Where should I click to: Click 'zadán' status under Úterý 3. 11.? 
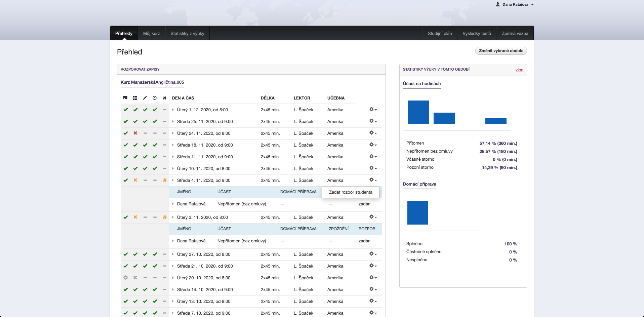click(364, 241)
